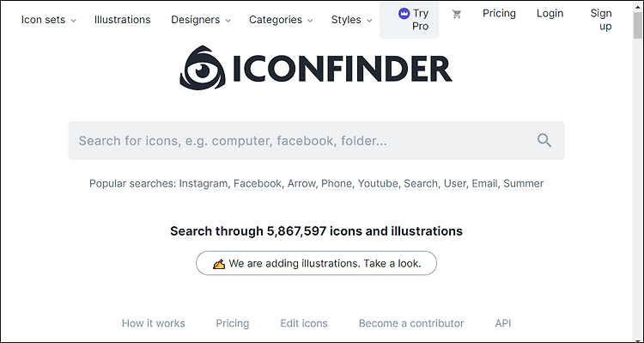Click the Login link
644x343 pixels.
[550, 14]
